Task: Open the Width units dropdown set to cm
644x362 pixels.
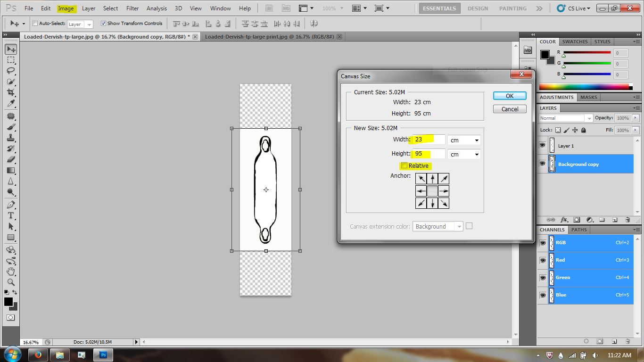Action: 464,140
